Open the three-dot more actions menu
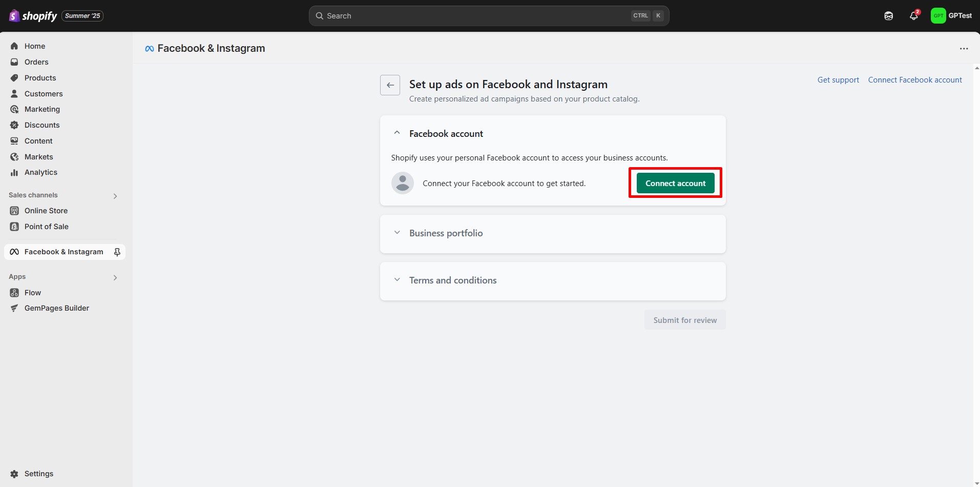This screenshot has height=487, width=980. pyautogui.click(x=964, y=49)
